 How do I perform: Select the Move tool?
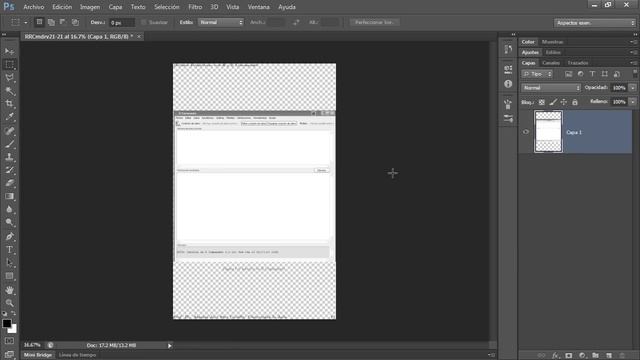(9, 51)
